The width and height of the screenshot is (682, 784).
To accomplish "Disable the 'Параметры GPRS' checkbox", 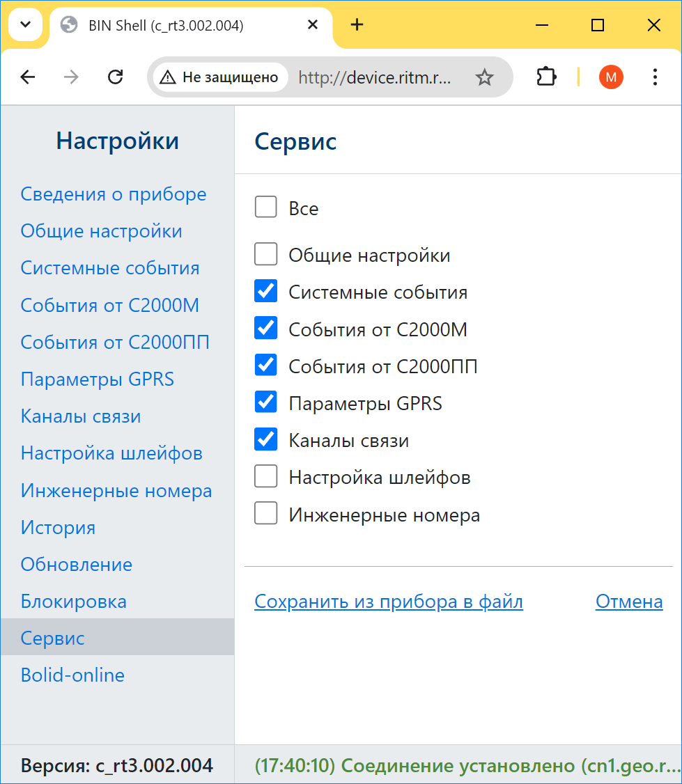I will click(x=265, y=402).
